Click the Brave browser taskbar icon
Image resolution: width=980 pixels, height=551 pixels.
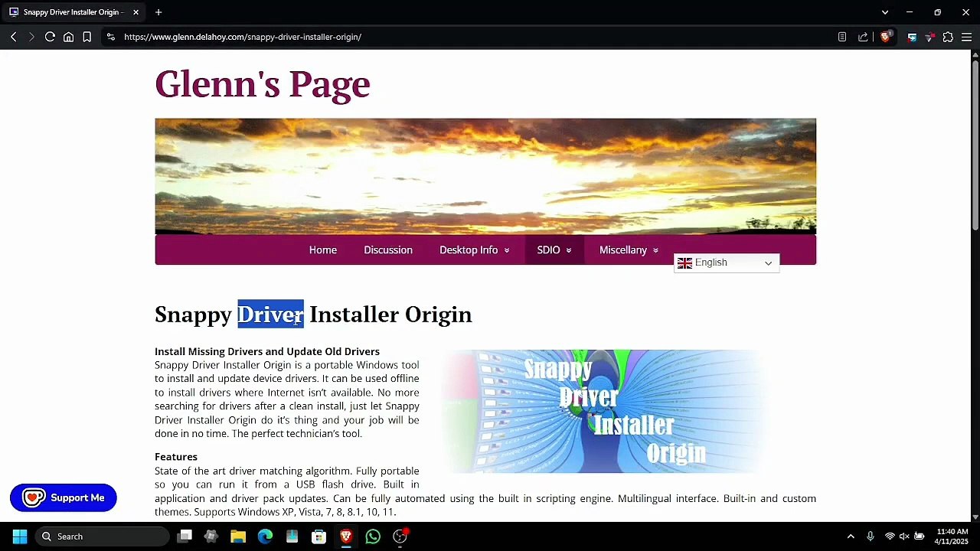click(x=346, y=536)
